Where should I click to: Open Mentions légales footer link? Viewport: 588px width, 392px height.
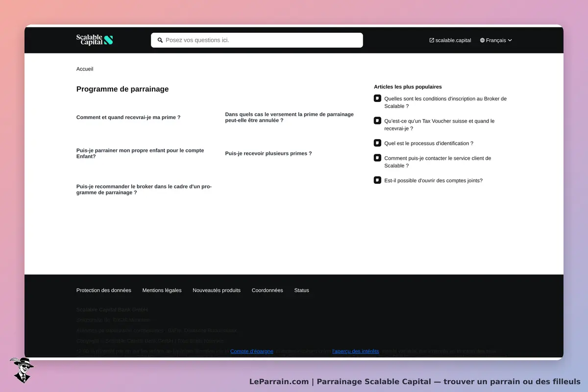(x=162, y=291)
